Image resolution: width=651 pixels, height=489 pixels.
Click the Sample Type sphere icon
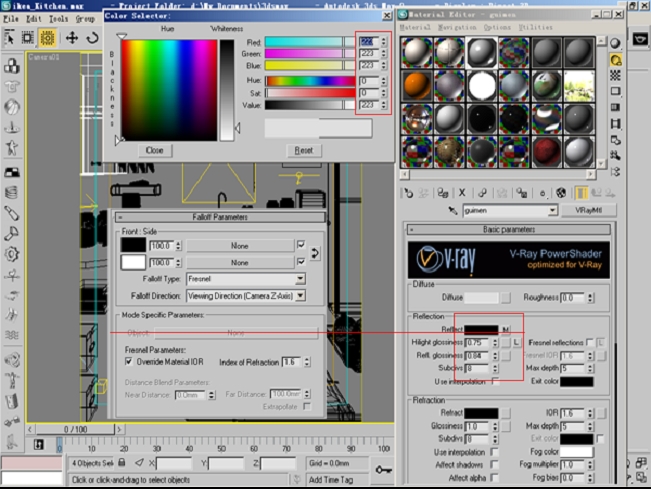(616, 43)
